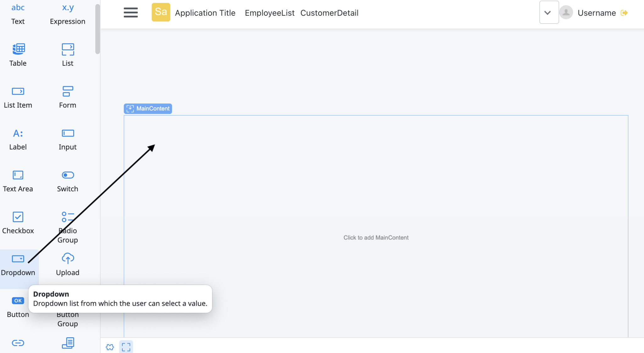The image size is (644, 353).
Task: Select the Table widget from the palette
Action: [x=18, y=54]
